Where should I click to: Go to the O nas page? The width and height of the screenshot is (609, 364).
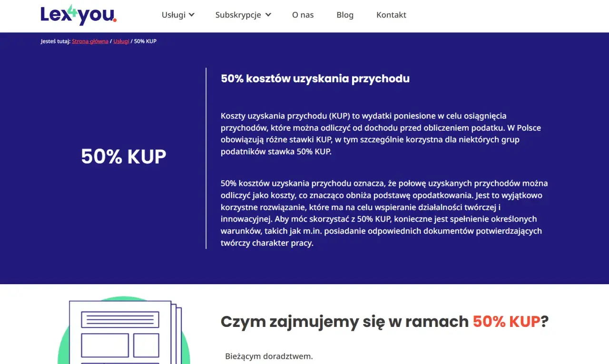point(303,15)
